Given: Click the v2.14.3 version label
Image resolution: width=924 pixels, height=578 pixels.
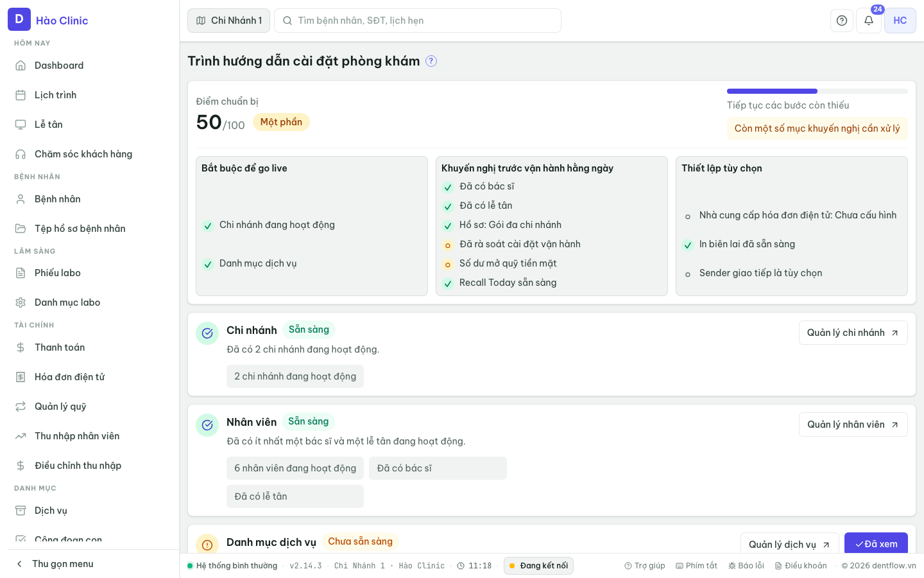Looking at the screenshot, I should 305,566.
